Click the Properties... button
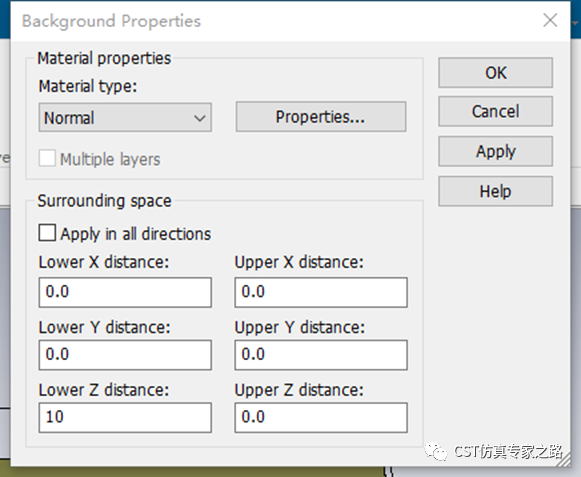This screenshot has width=581, height=477. pos(321,117)
